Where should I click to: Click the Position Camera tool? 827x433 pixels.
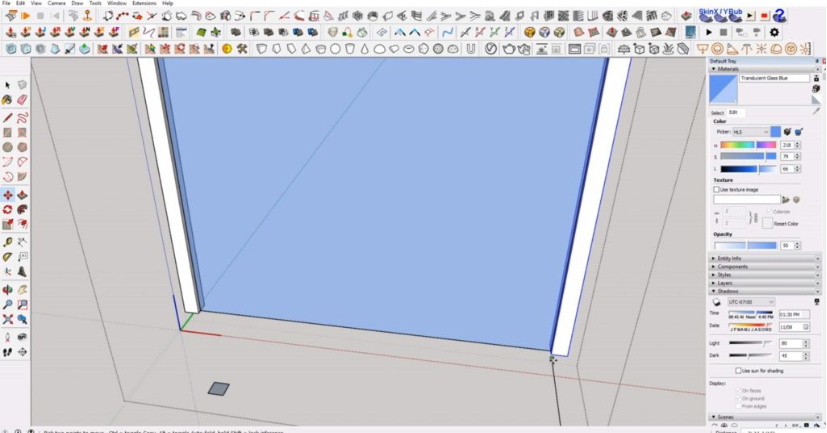coord(7,337)
